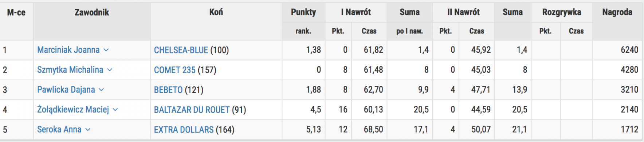Click the Koń column header

coord(216,12)
